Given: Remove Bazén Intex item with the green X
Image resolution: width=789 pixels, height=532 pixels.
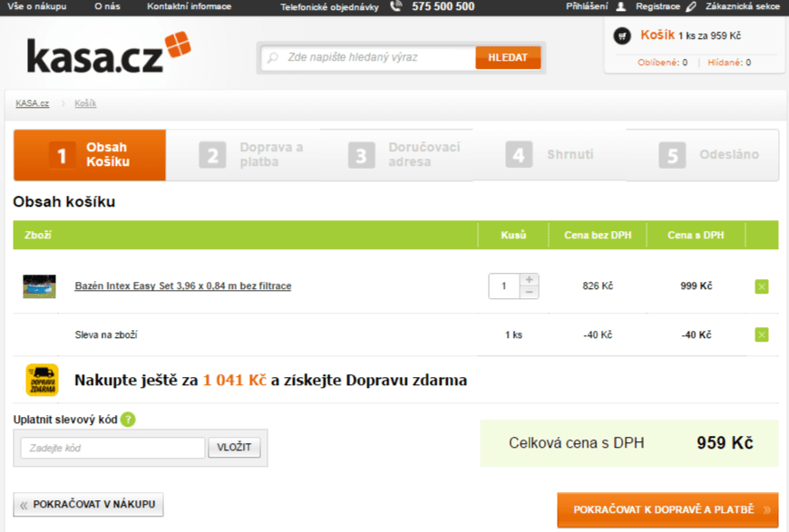Looking at the screenshot, I should [x=761, y=286].
